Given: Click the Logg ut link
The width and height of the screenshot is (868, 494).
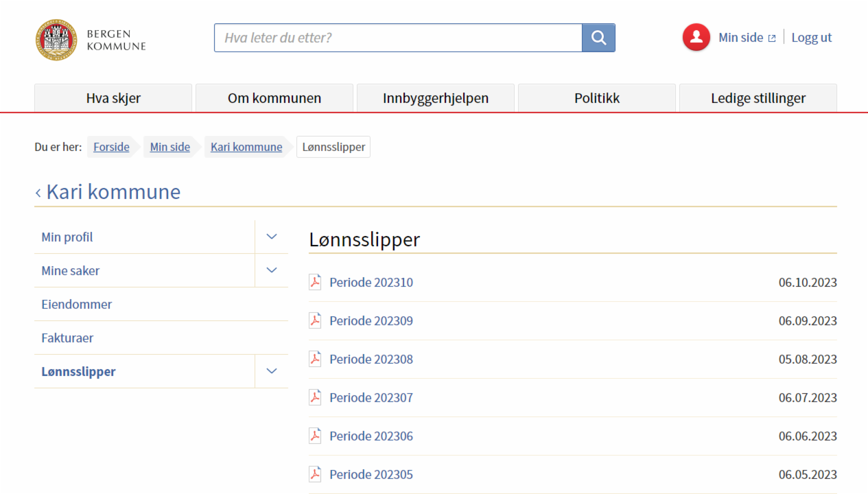Looking at the screenshot, I should click(811, 38).
